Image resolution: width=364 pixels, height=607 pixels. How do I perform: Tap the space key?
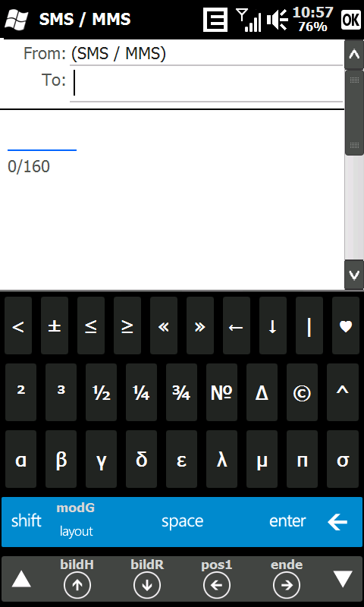(182, 522)
